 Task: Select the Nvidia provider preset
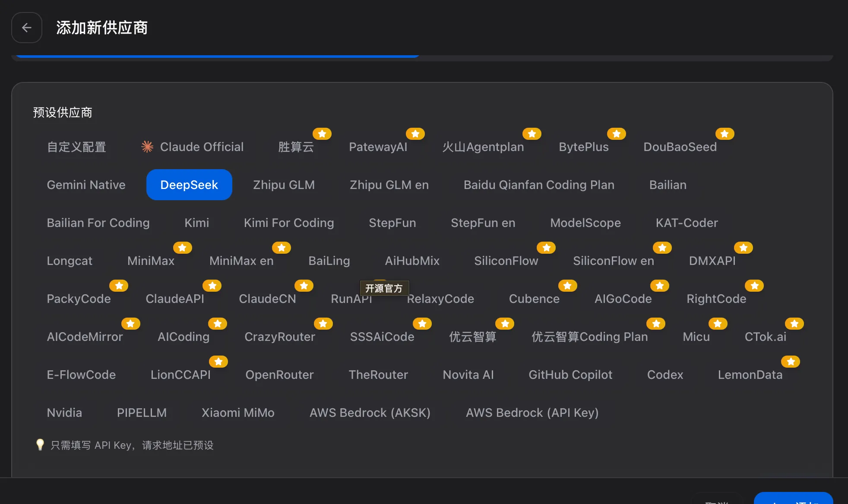tap(64, 413)
